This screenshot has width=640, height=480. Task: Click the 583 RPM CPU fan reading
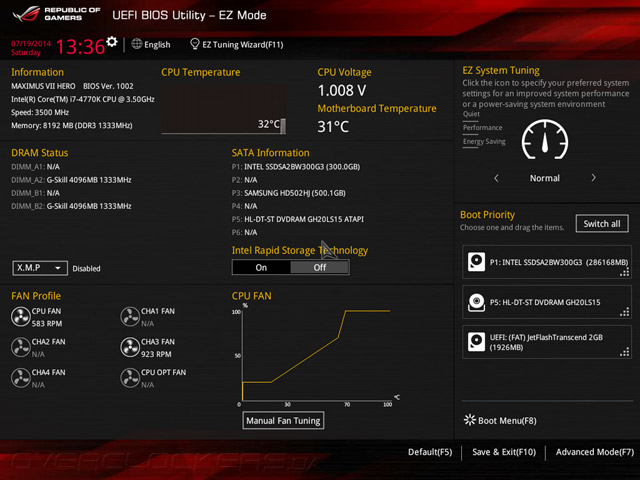coord(47,324)
